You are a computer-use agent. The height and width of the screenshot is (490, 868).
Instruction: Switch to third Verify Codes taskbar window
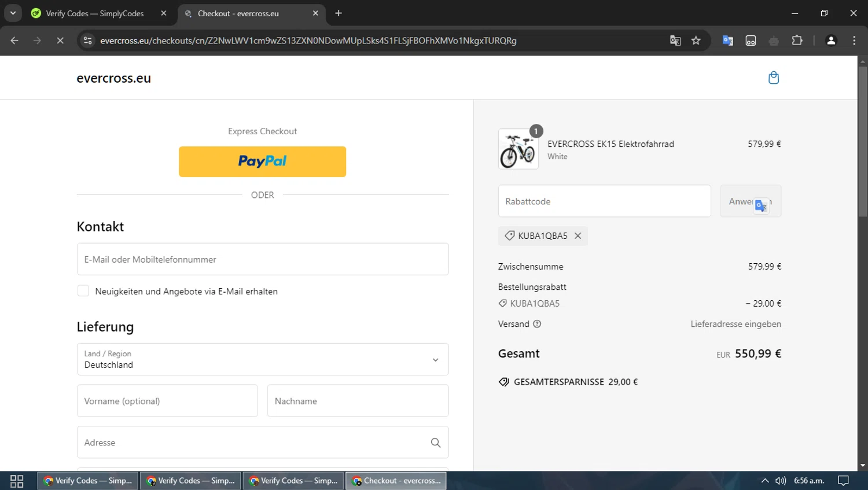(293, 481)
